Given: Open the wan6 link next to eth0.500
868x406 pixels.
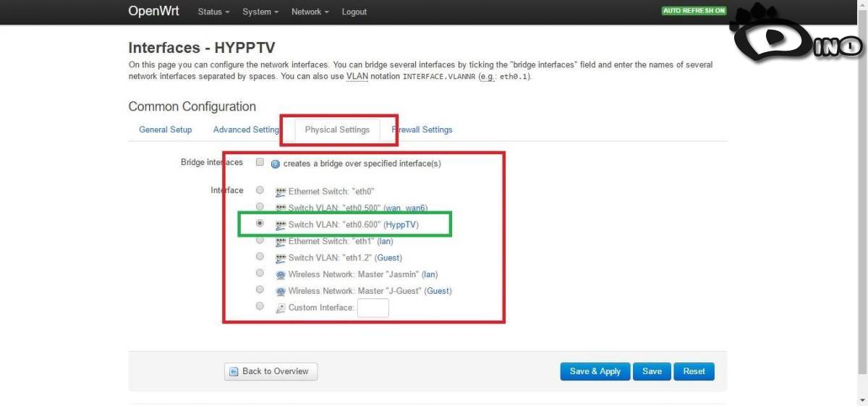Looking at the screenshot, I should (x=417, y=208).
